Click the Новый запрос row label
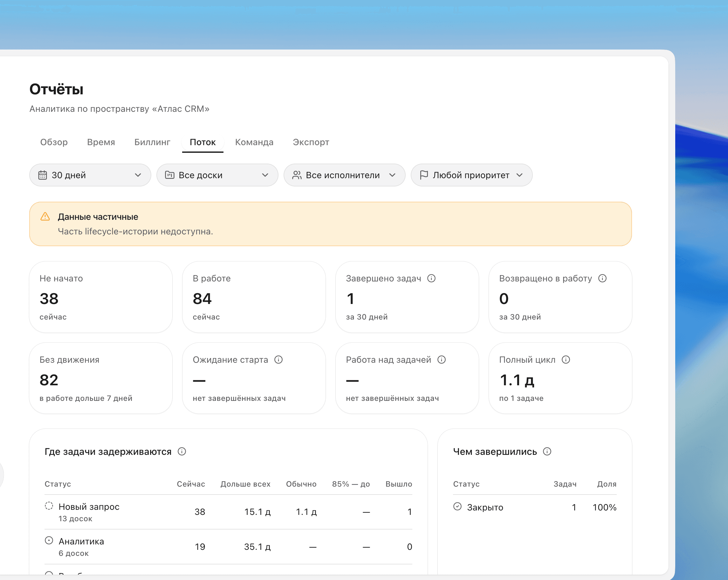Screen dimensions: 728x580 click(x=89, y=507)
